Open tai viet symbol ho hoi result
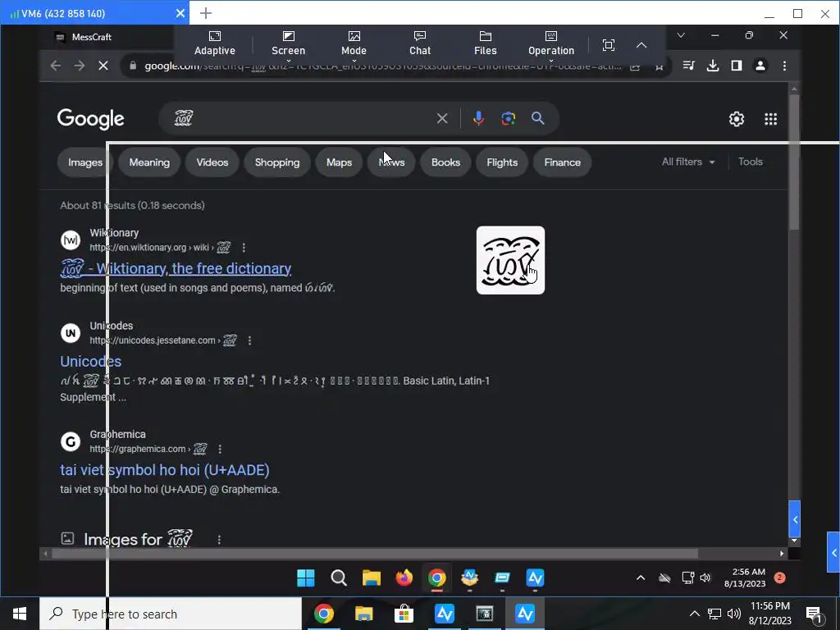 [164, 470]
